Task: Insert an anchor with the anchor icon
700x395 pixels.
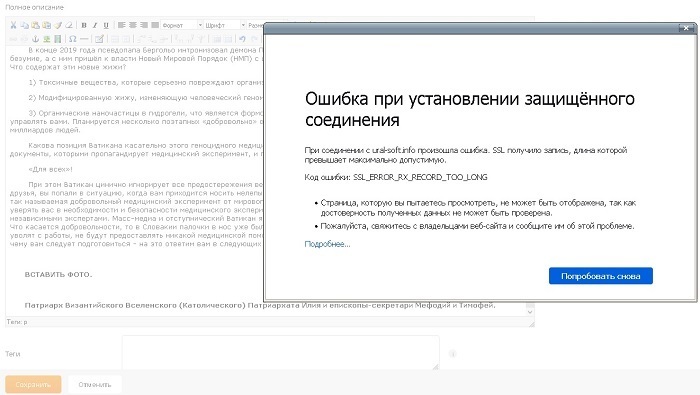Action: (36, 39)
